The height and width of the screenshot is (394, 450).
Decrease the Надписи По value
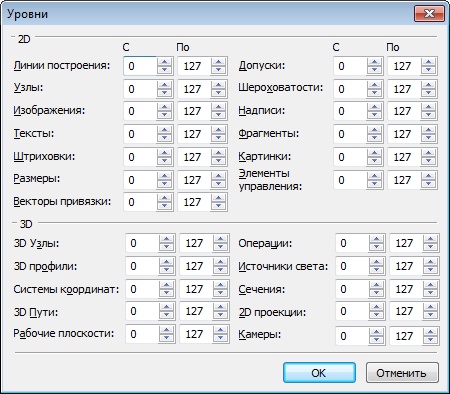click(428, 115)
